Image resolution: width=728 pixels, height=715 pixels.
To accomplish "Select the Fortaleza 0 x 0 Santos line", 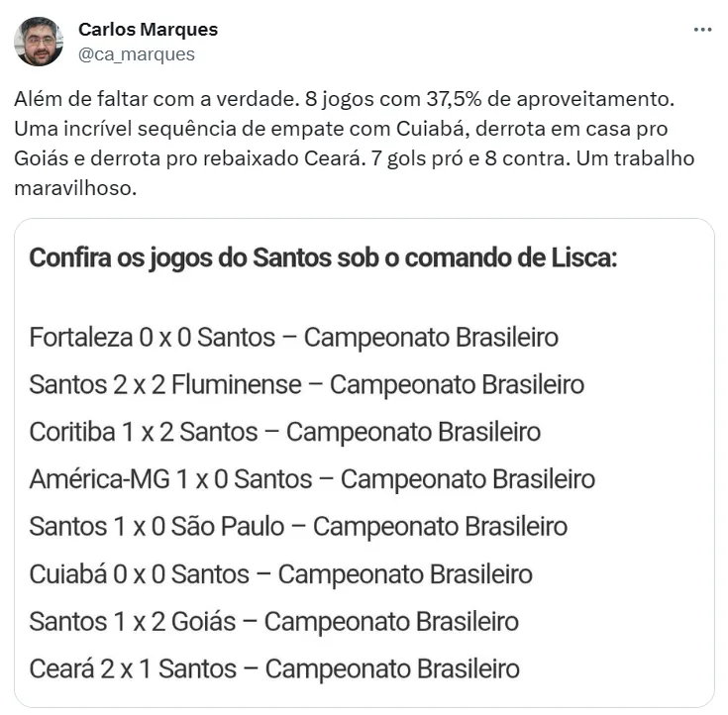I will tap(293, 337).
